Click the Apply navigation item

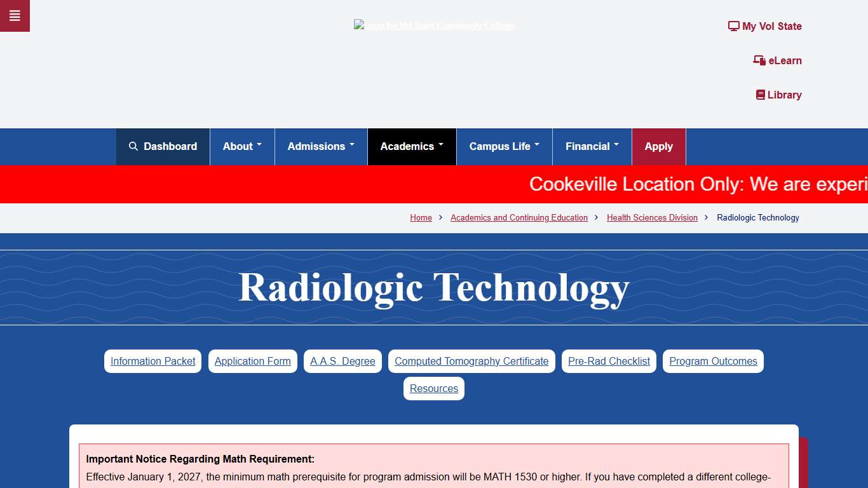coord(658,146)
